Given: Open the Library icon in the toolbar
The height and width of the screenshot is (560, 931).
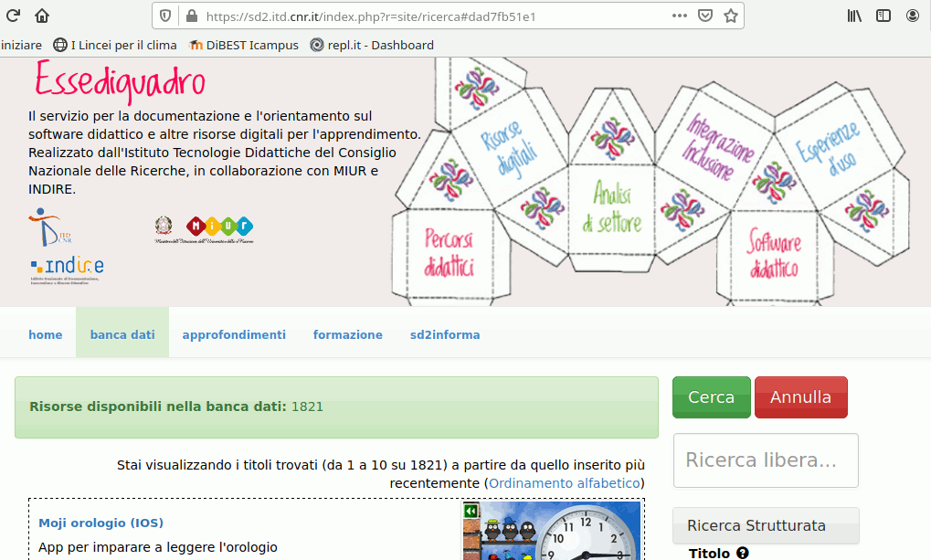Looking at the screenshot, I should tap(854, 16).
